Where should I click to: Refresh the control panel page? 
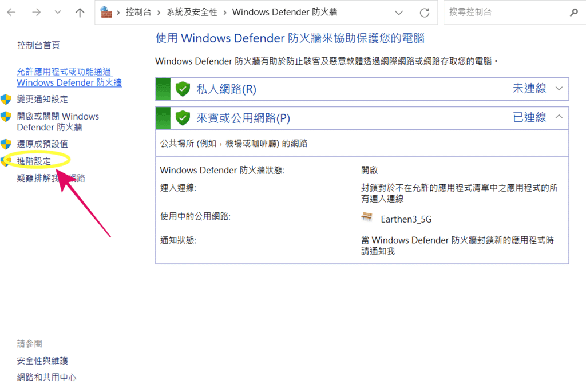coord(424,13)
